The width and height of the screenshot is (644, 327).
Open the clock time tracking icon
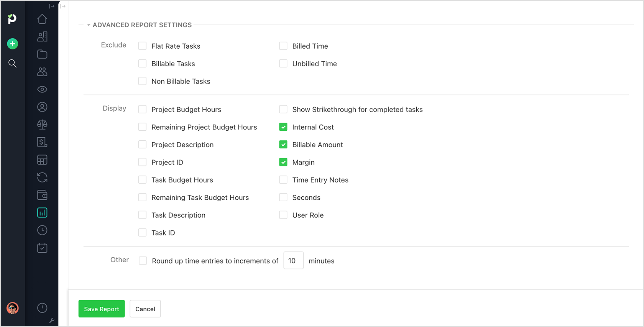(x=42, y=230)
